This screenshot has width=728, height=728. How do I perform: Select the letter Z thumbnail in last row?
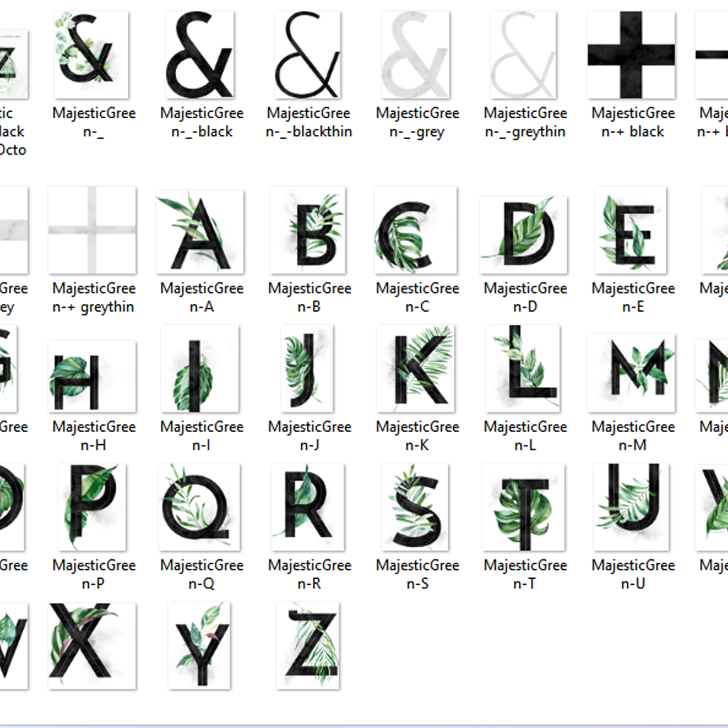pyautogui.click(x=308, y=645)
